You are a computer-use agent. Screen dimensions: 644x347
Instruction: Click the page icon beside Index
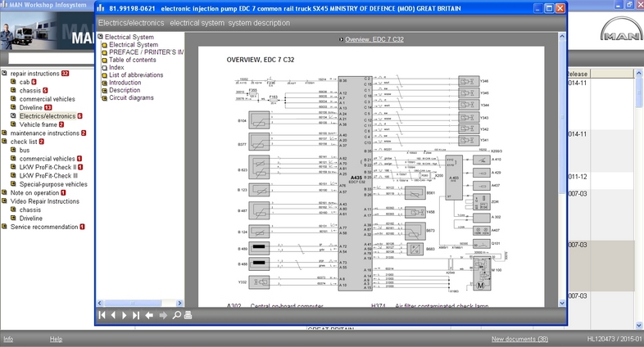pyautogui.click(x=104, y=68)
